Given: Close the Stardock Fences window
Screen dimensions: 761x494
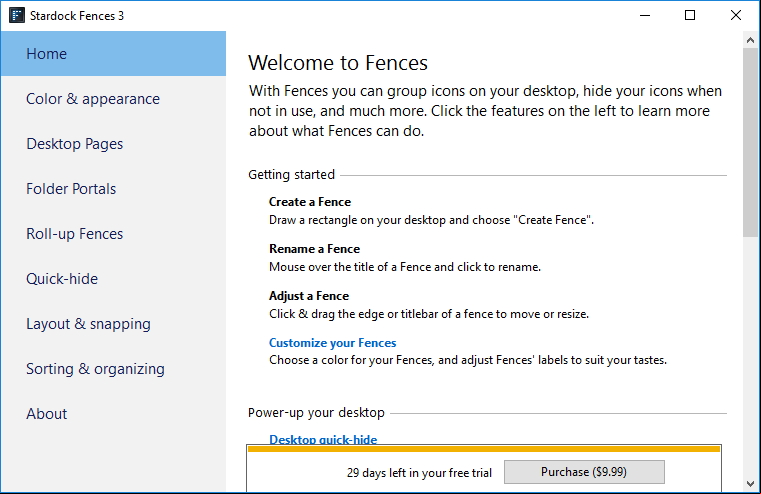Looking at the screenshot, I should (x=736, y=16).
